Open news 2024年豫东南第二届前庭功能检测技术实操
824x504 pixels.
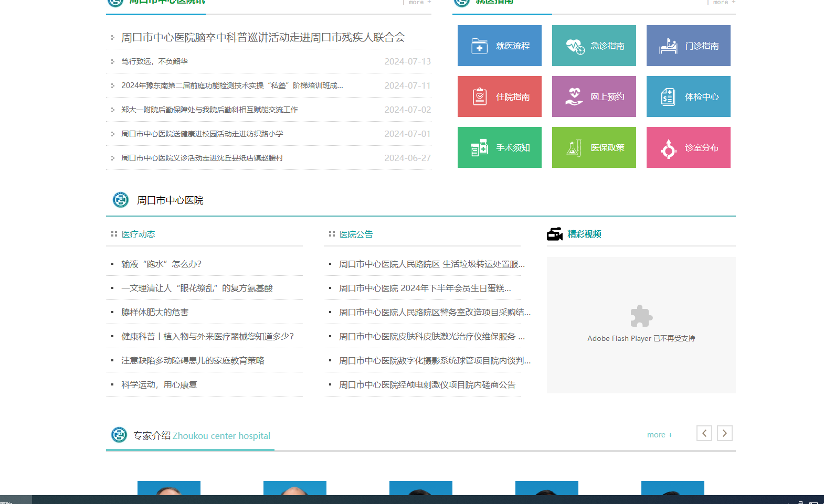pyautogui.click(x=232, y=85)
